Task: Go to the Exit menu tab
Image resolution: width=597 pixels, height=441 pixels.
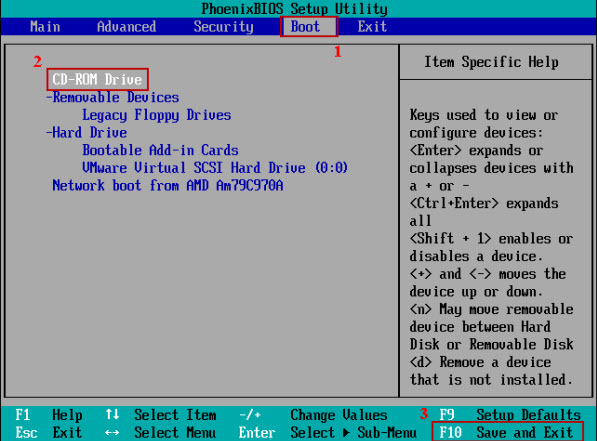Action: pos(372,27)
